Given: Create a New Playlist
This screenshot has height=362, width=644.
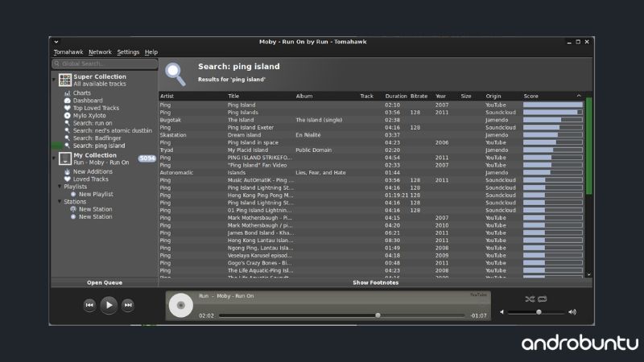Looking at the screenshot, I should [x=96, y=194].
